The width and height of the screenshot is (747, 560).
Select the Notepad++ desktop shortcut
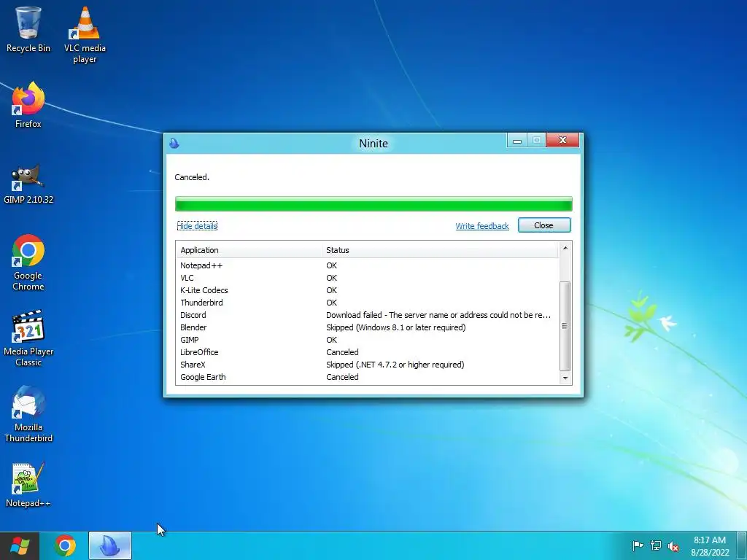[x=28, y=485]
